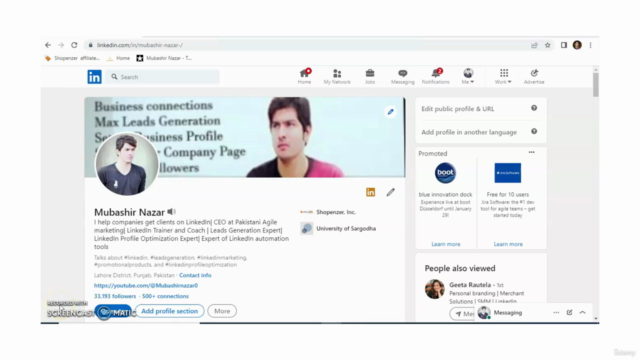
Task: Click the boot ad logo
Action: click(445, 173)
